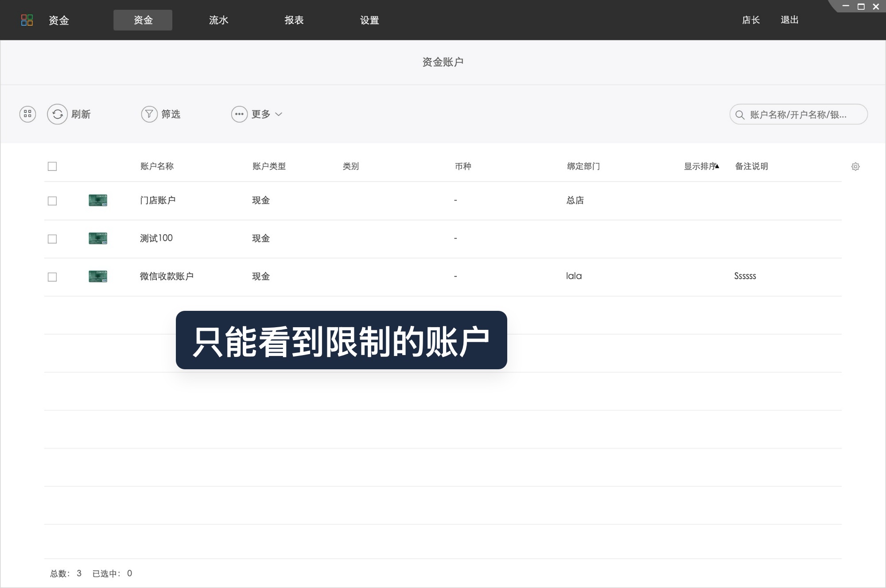886x588 pixels.
Task: Select the checkbox for 测试100 row
Action: tap(52, 238)
